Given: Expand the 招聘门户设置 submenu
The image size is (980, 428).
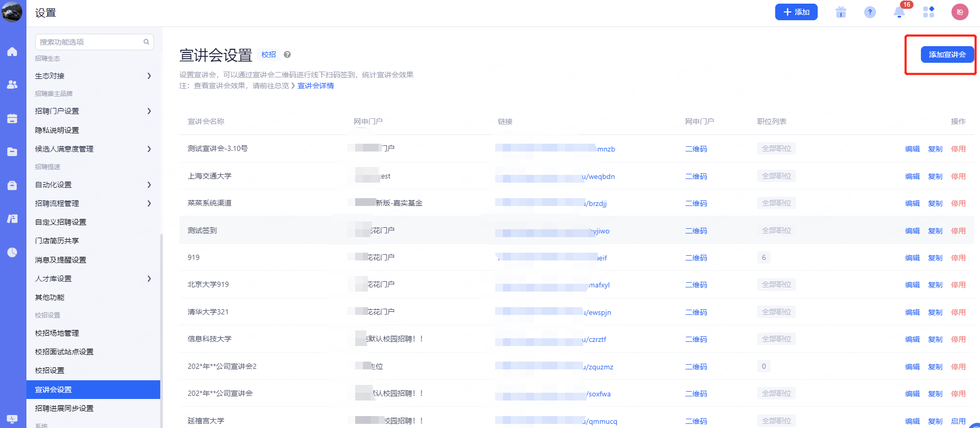Looking at the screenshot, I should [x=93, y=111].
